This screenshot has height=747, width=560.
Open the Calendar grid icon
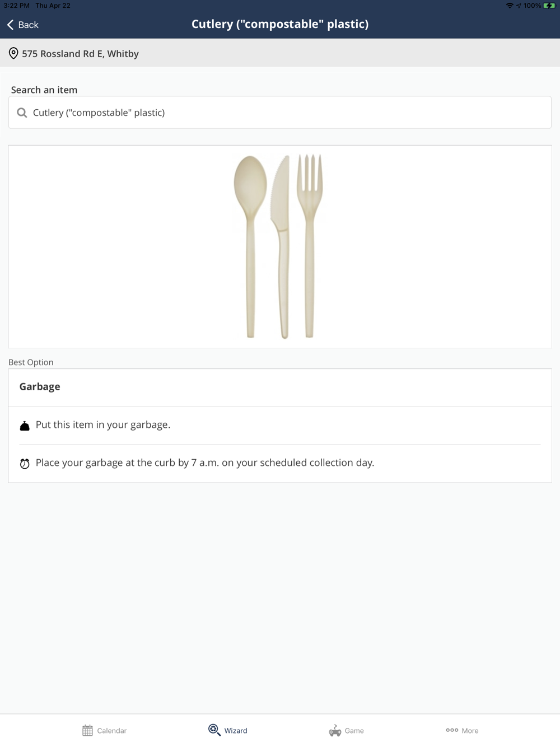pos(87,730)
